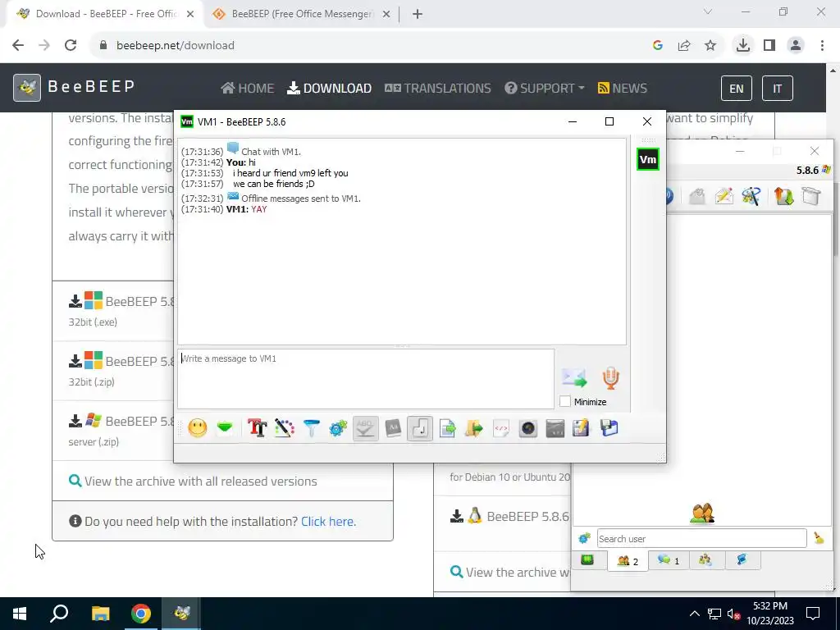Click the Click here installation help link
Screen dimensions: 840x630
pos(328,521)
